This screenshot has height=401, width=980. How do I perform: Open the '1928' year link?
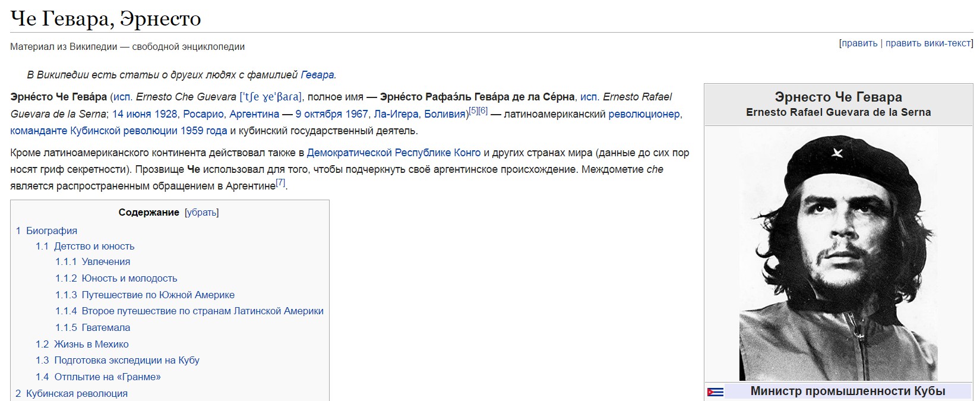[x=166, y=114]
